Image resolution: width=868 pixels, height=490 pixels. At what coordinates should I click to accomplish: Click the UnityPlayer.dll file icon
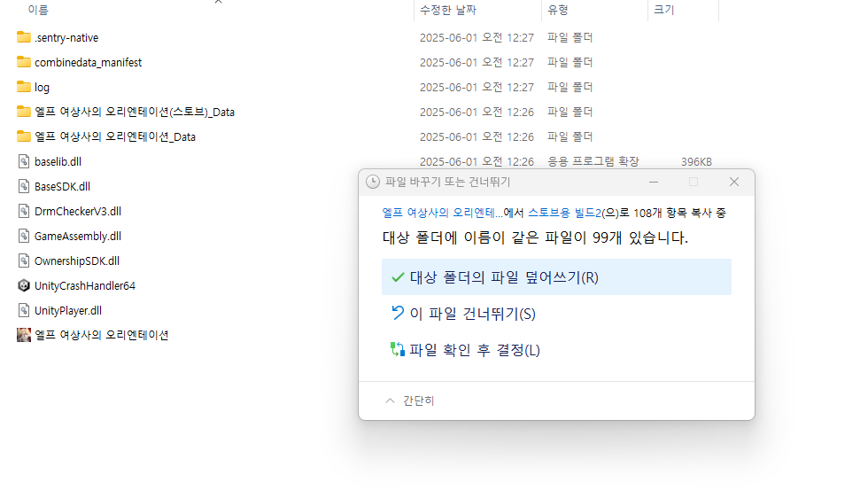click(x=23, y=310)
